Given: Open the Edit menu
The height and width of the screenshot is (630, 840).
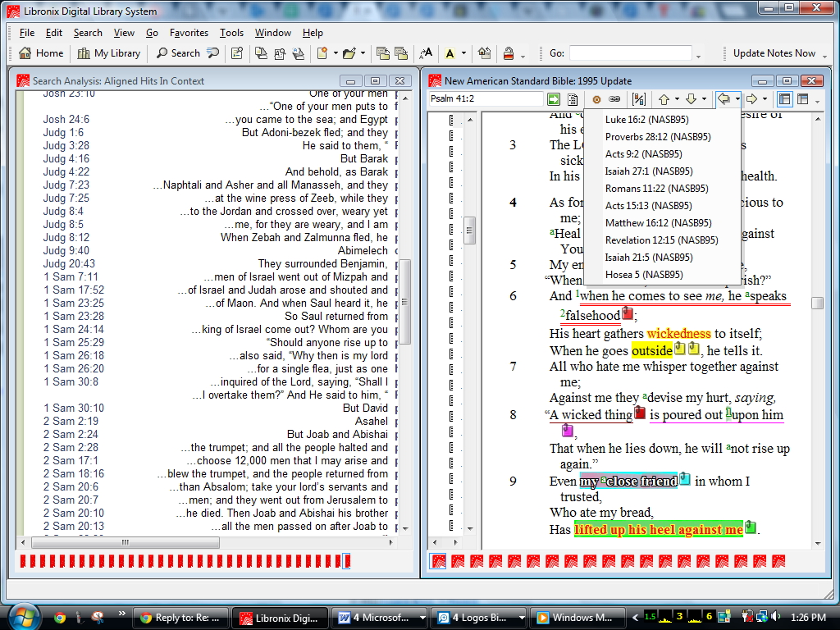Looking at the screenshot, I should (x=54, y=33).
